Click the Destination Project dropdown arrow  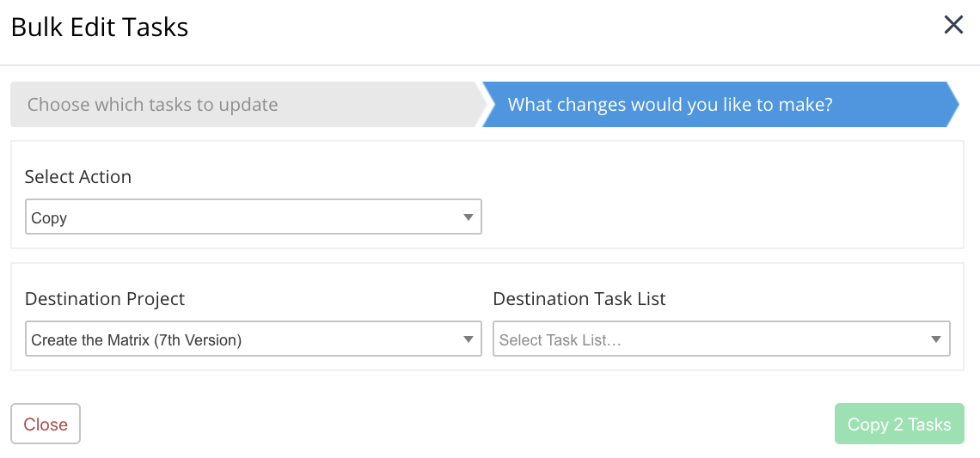(x=468, y=339)
